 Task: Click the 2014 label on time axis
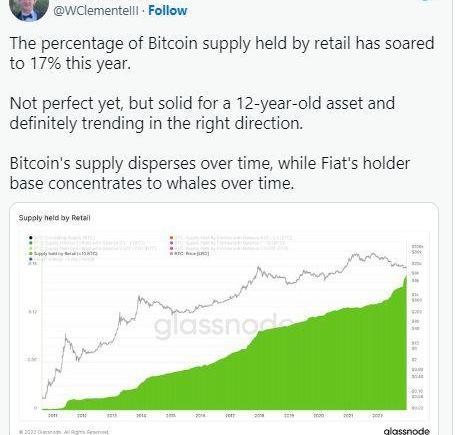(141, 416)
